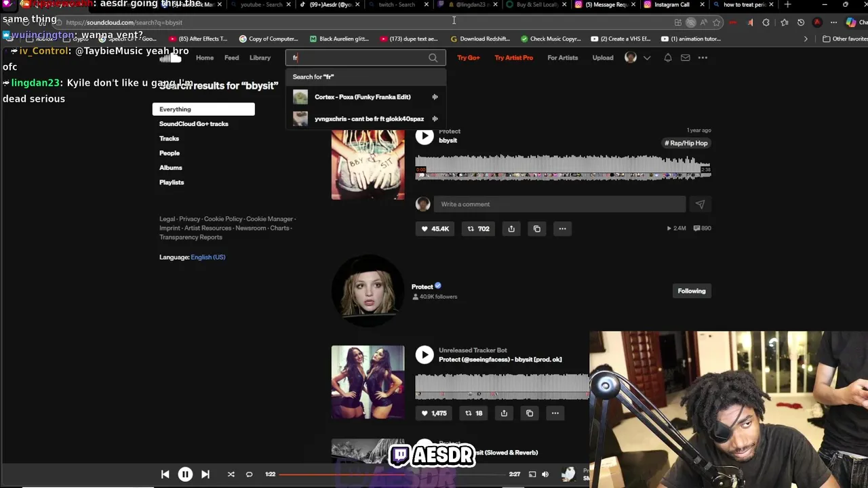The width and height of the screenshot is (868, 488).
Task: Share the bbysit track
Action: pos(511,228)
